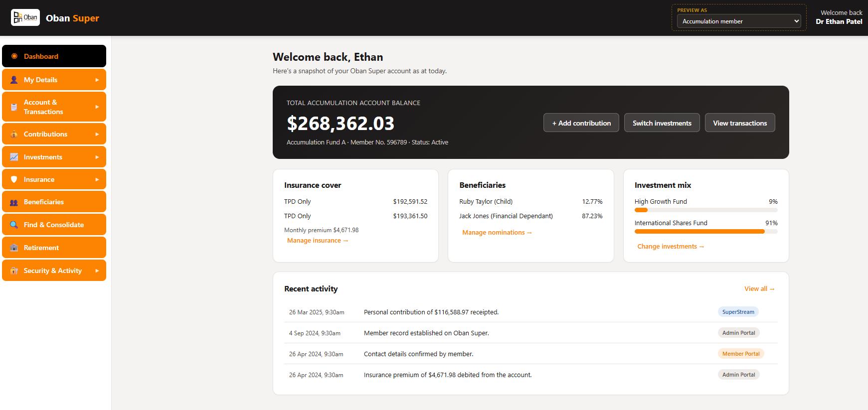Viewport: 868px width, 410px height.
Task: Click the Contributions money bag icon
Action: (14, 134)
